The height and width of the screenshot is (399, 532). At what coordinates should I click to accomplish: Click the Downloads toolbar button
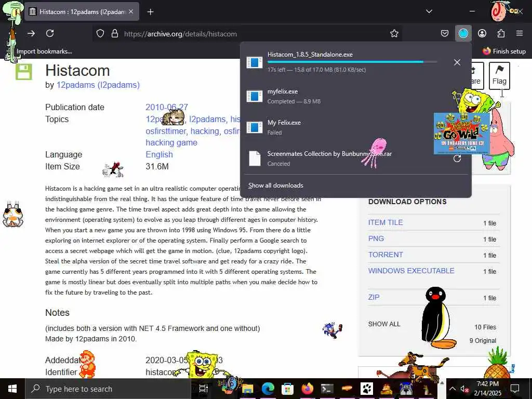click(463, 33)
